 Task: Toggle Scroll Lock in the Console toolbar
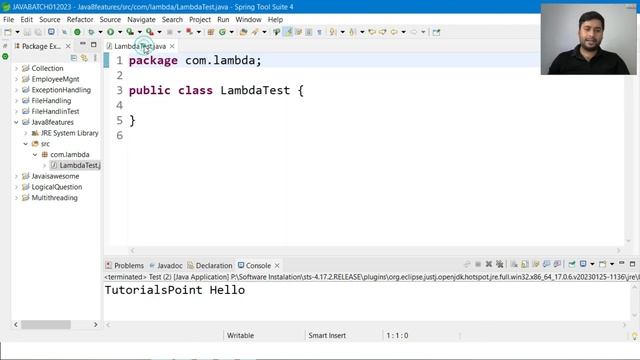[525, 264]
